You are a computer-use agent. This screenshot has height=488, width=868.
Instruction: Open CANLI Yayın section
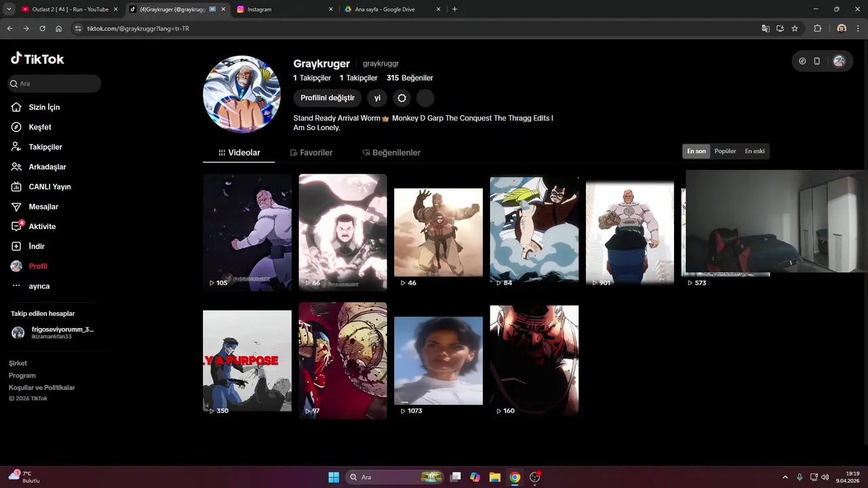click(x=50, y=186)
